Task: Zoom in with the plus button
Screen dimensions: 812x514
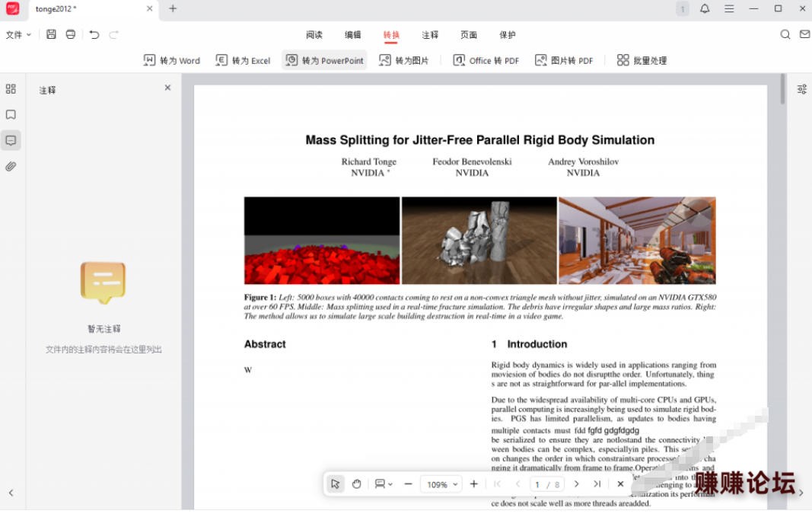Action: (x=474, y=484)
